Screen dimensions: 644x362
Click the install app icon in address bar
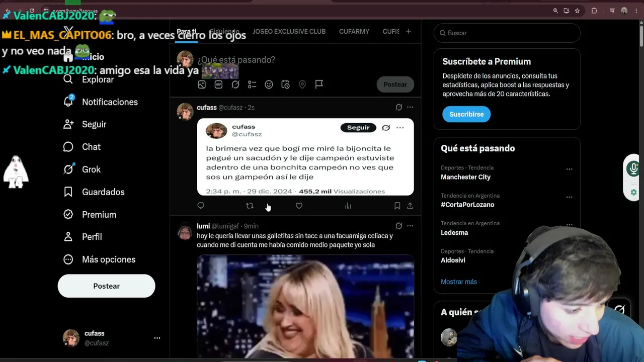tap(567, 11)
